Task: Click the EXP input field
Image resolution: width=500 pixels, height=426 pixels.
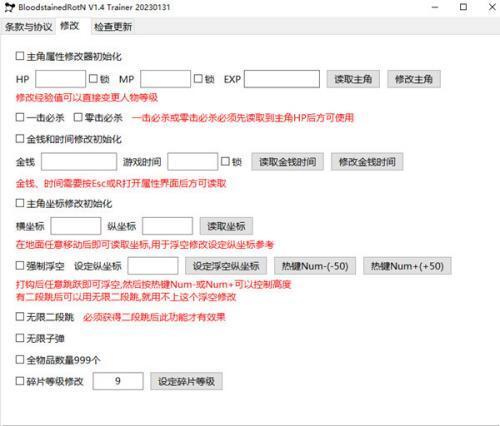Action: click(282, 79)
